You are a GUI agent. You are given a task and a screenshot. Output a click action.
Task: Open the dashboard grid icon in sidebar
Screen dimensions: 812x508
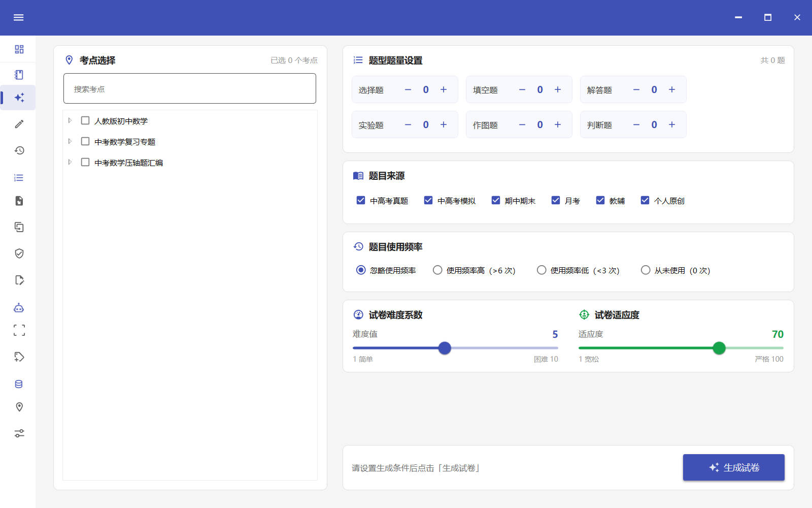click(x=19, y=49)
